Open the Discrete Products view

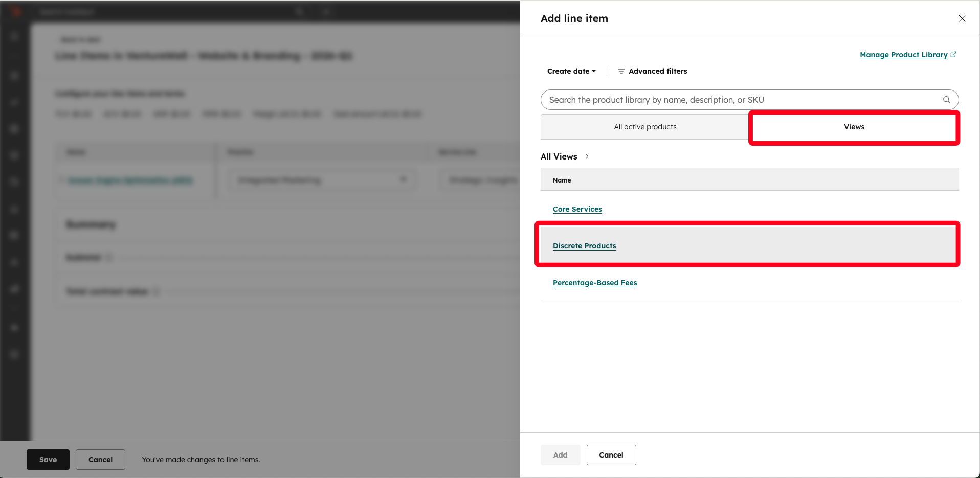(584, 246)
